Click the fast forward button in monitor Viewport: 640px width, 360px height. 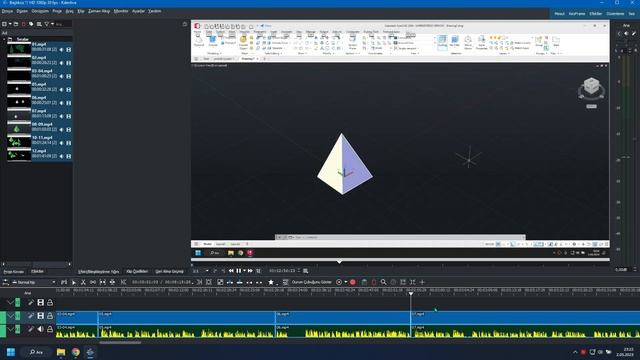tap(250, 271)
